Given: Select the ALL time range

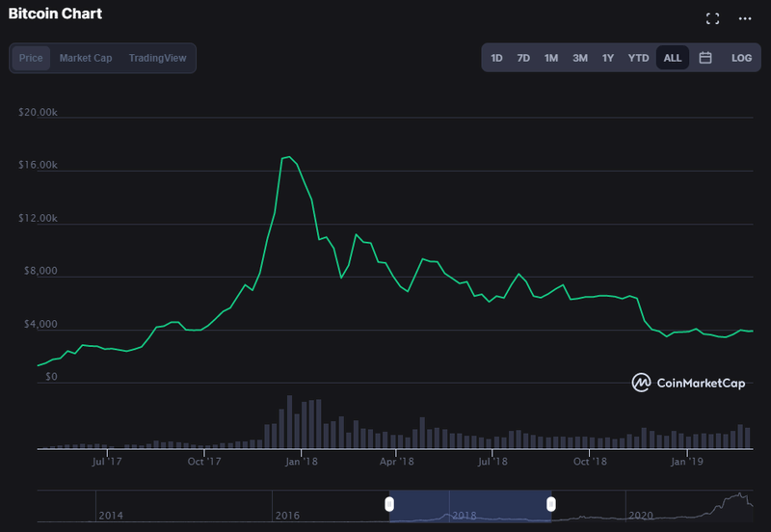Looking at the screenshot, I should pyautogui.click(x=673, y=58).
